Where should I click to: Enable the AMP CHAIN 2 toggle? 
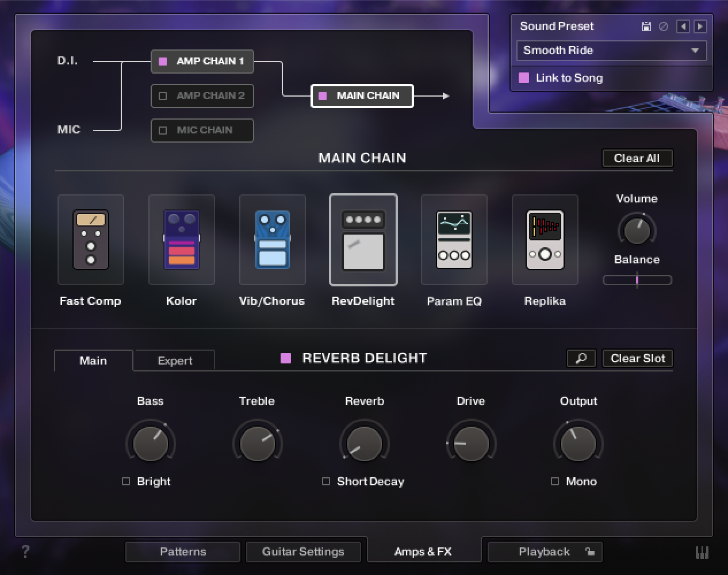[x=163, y=96]
